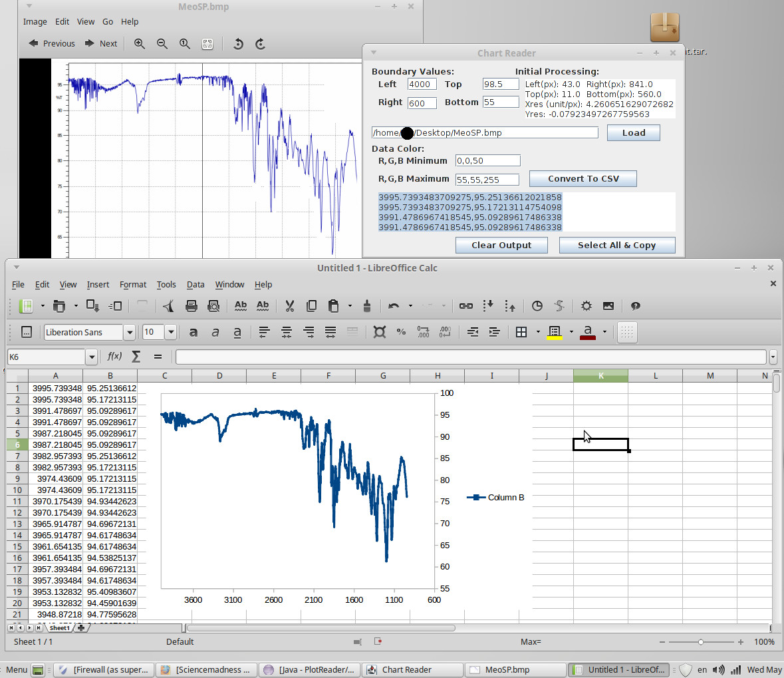Image resolution: width=784 pixels, height=678 pixels.
Task: Open the Go menu in image viewer
Action: point(108,22)
